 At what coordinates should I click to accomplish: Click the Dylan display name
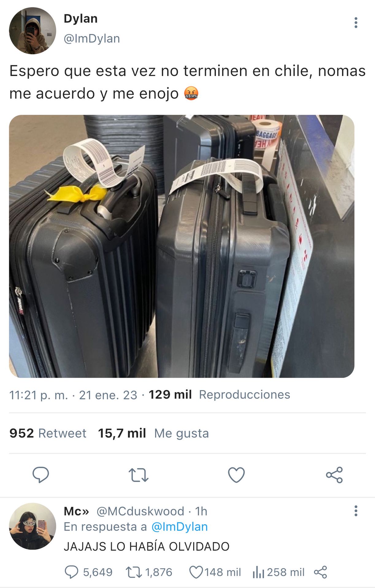[x=81, y=19]
